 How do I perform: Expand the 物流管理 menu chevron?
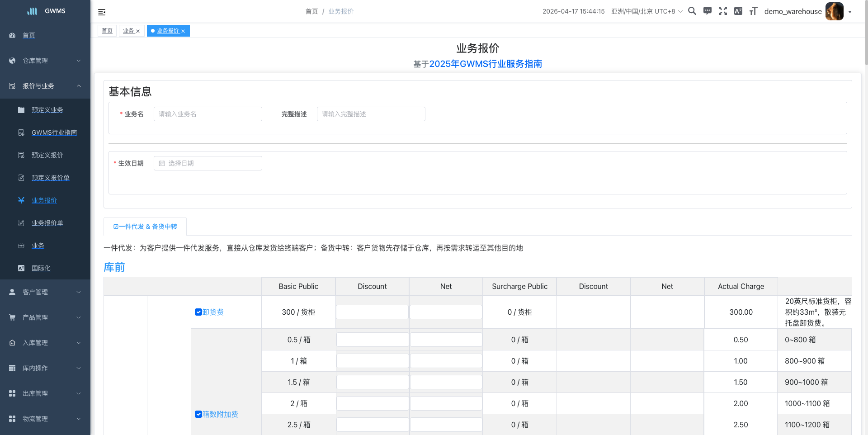click(x=79, y=419)
